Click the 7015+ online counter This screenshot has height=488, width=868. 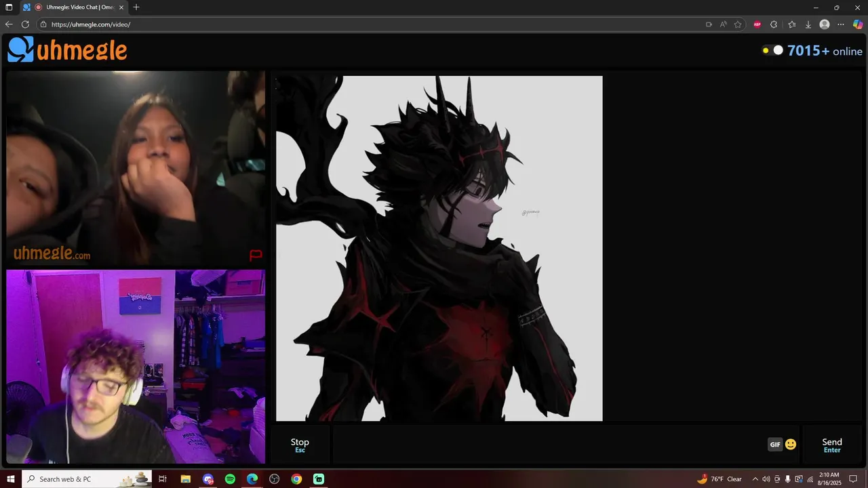pyautogui.click(x=825, y=51)
